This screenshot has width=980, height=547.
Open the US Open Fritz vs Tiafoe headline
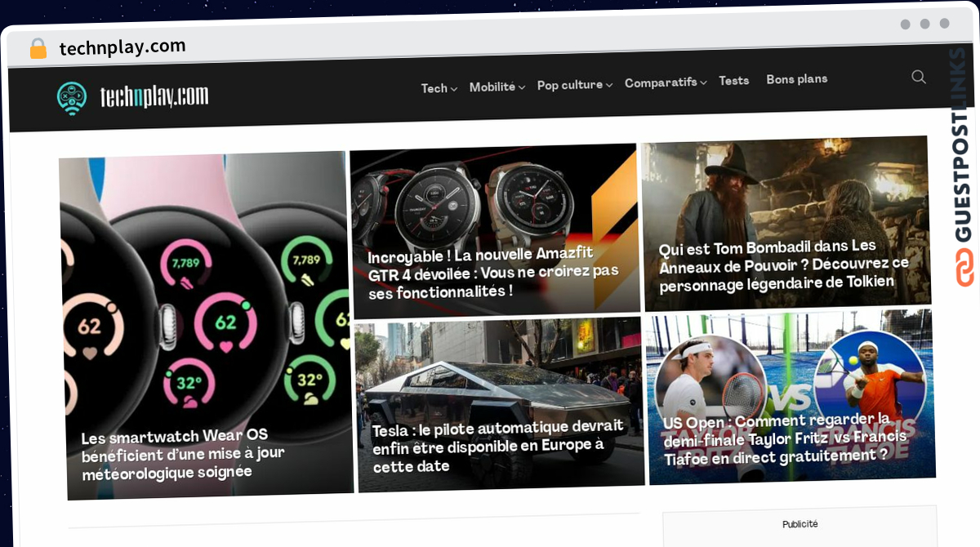(786, 438)
